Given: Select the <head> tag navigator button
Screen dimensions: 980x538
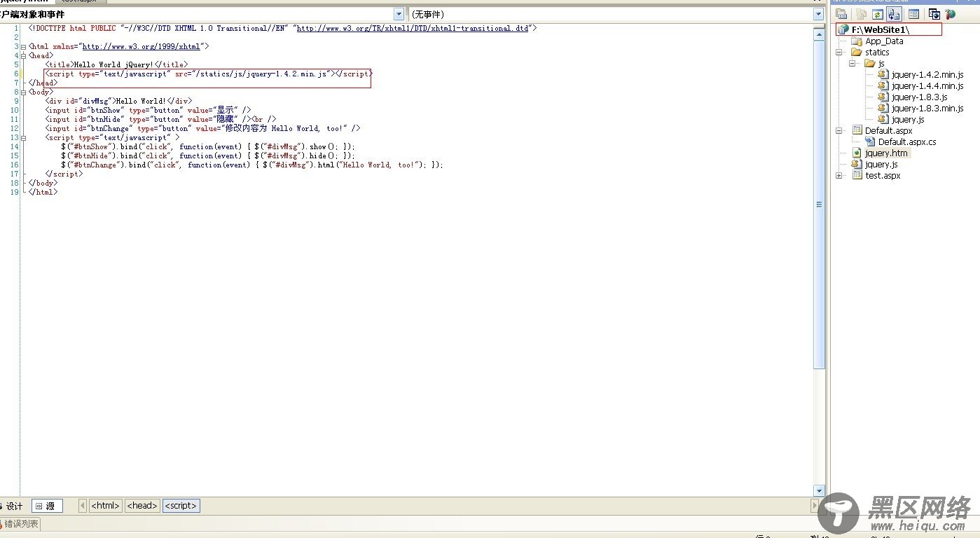Looking at the screenshot, I should pyautogui.click(x=142, y=506).
